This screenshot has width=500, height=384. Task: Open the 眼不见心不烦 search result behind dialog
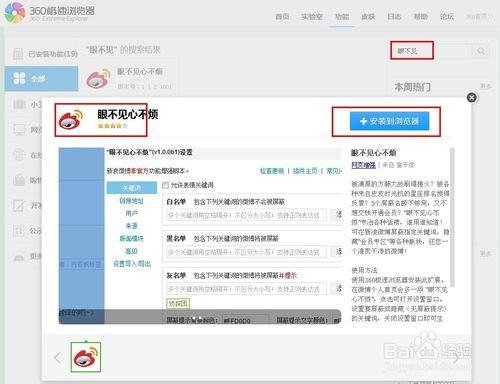[140, 71]
